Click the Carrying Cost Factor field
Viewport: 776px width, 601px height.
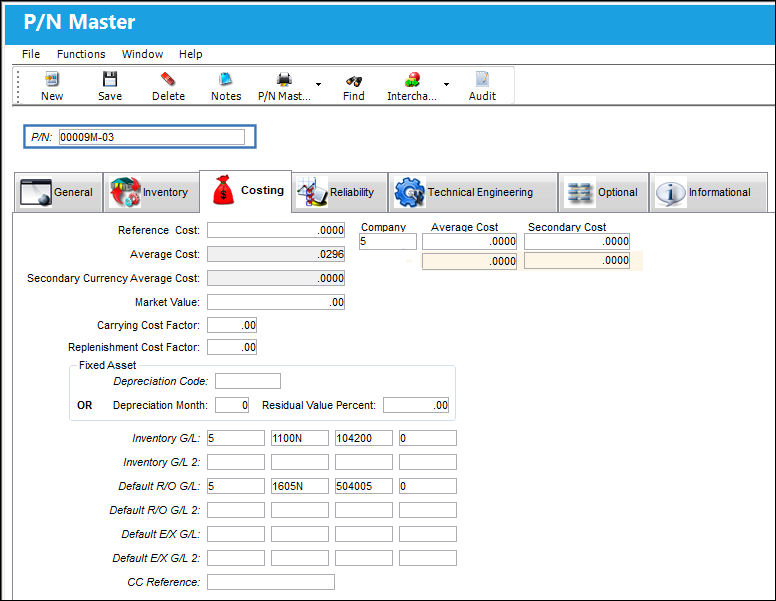pos(232,325)
